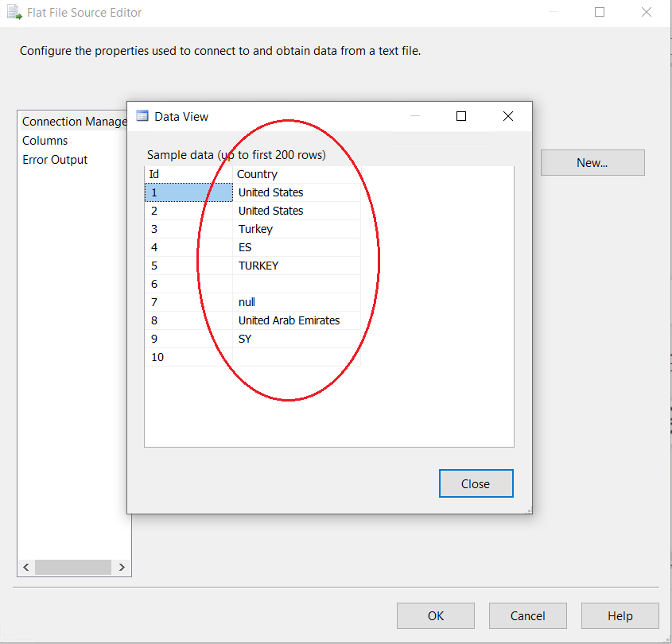Switch to the Columns page

pyautogui.click(x=45, y=141)
